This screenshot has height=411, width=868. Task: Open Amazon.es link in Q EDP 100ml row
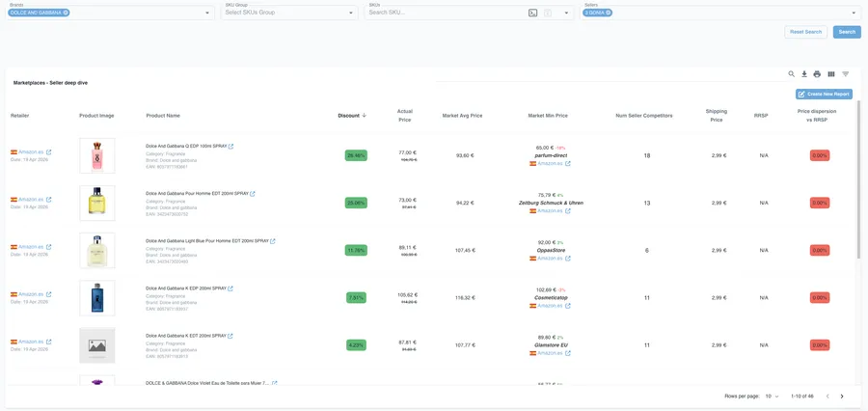[31, 151]
